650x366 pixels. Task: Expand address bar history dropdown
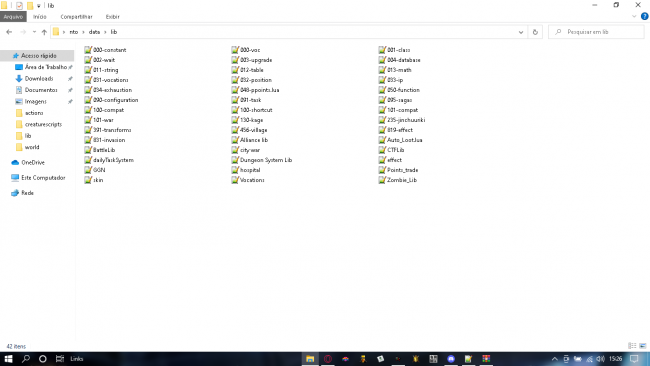tap(521, 32)
